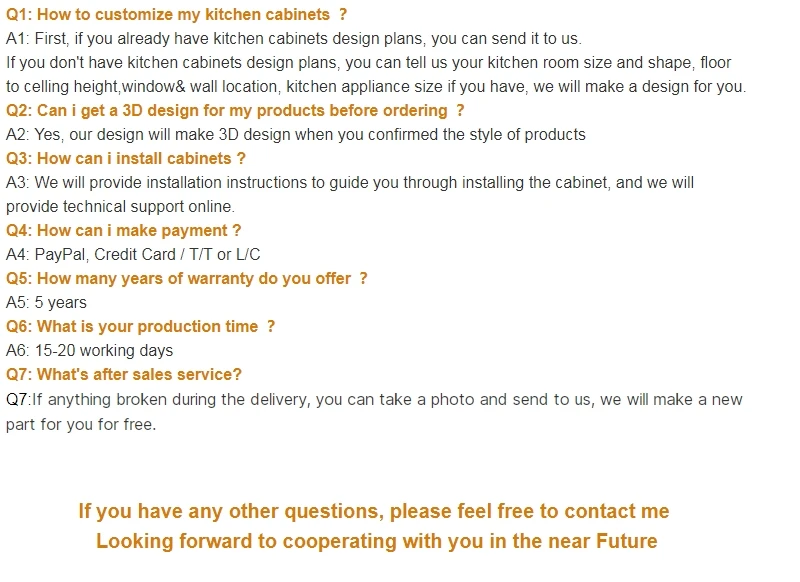Select the Q6 question about production time
This screenshot has height=582, width=800.
(140, 327)
